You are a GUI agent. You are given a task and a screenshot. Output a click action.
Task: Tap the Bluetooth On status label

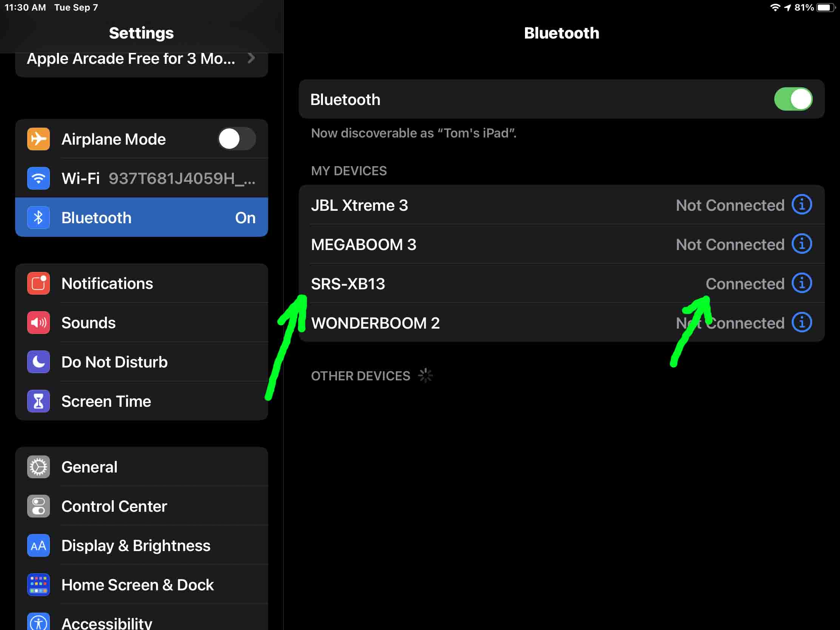[245, 218]
